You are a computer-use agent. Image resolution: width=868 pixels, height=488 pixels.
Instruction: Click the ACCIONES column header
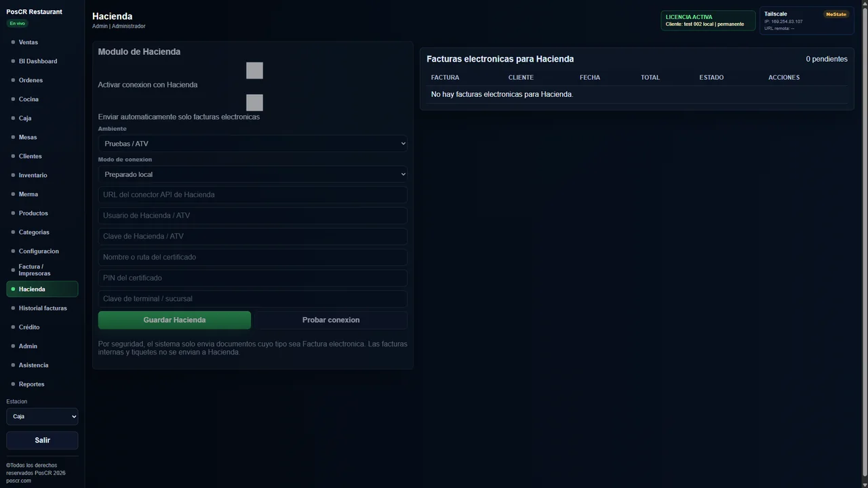coord(784,77)
